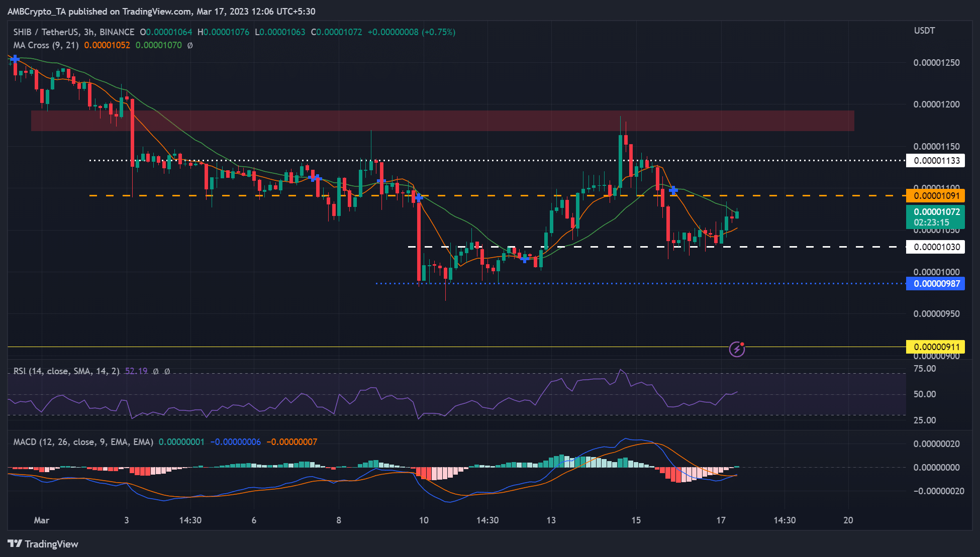Click the Ø icon beside MA Cross values
The width and height of the screenshot is (980, 557).
coord(190,45)
